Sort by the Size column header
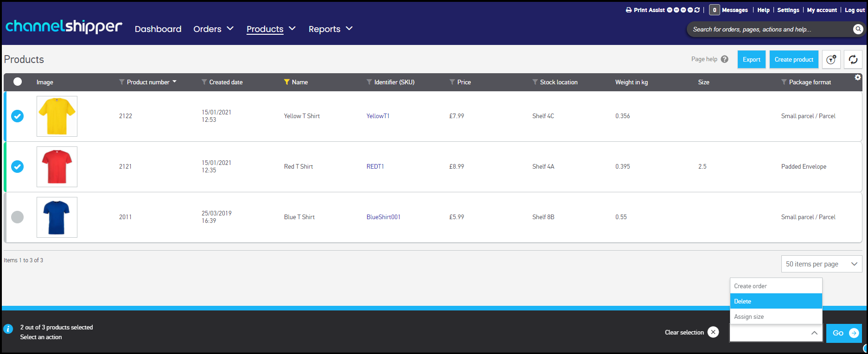This screenshot has height=354, width=868. tap(703, 82)
